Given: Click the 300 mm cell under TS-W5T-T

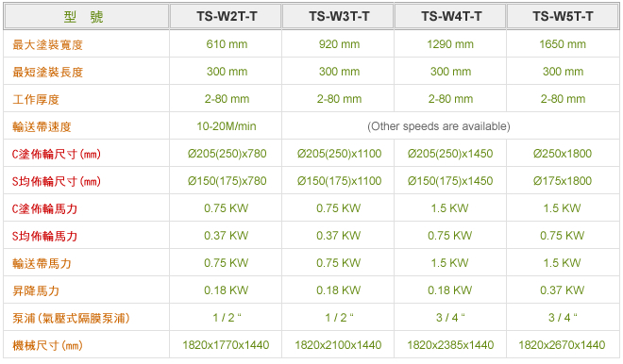Looking at the screenshot, I should [x=563, y=72].
